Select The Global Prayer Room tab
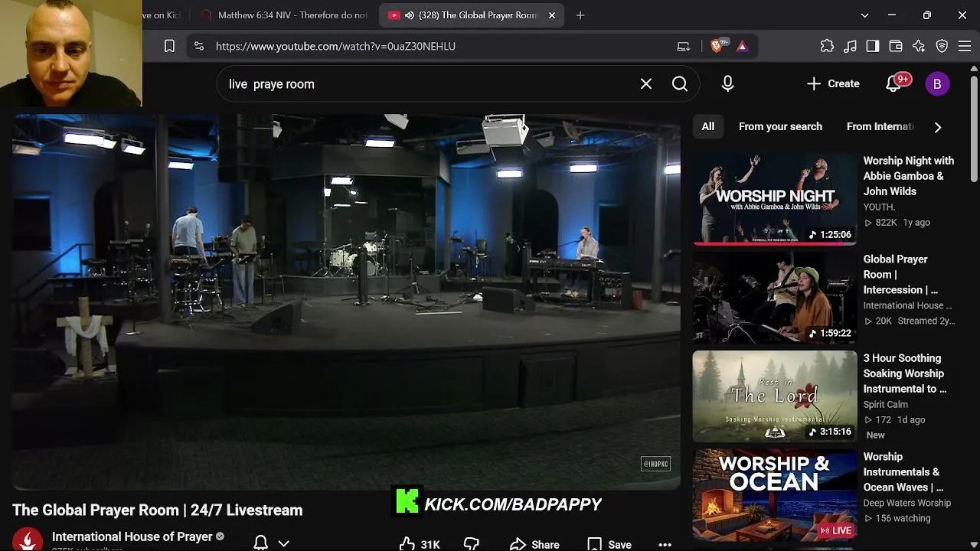Screen dimensions: 980x551 471,15
